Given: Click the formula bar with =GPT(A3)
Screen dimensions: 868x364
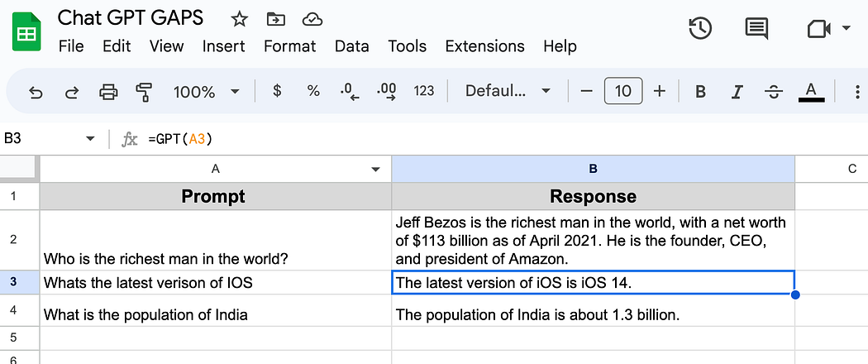Looking at the screenshot, I should click(x=503, y=139).
